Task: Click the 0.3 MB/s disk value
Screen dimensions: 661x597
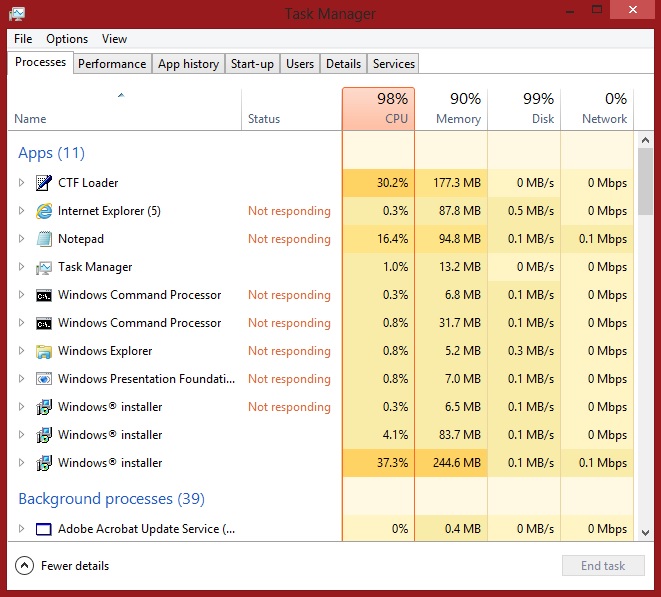Action: [531, 351]
